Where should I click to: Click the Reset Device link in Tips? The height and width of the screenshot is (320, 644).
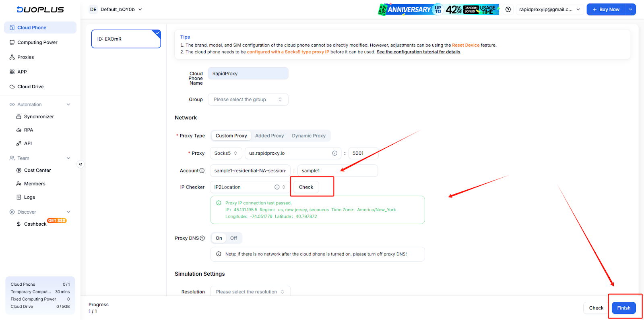(466, 46)
